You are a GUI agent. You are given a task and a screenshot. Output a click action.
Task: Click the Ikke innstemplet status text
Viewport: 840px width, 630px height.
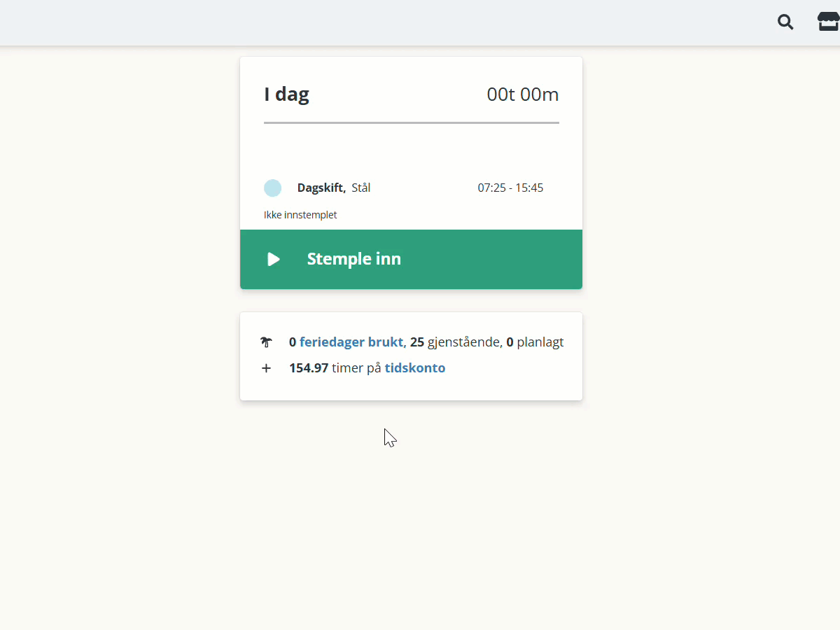point(300,215)
